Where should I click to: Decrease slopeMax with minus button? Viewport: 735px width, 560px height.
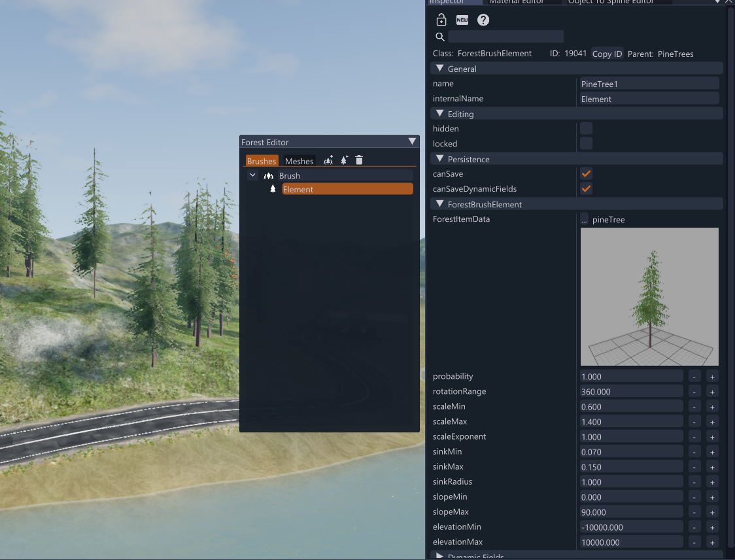(x=694, y=512)
